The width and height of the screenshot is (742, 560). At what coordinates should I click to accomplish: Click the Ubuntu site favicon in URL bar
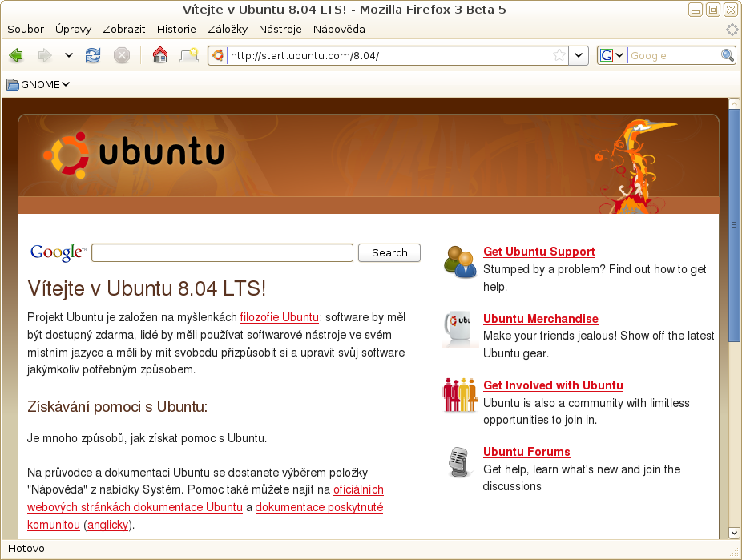tap(218, 56)
